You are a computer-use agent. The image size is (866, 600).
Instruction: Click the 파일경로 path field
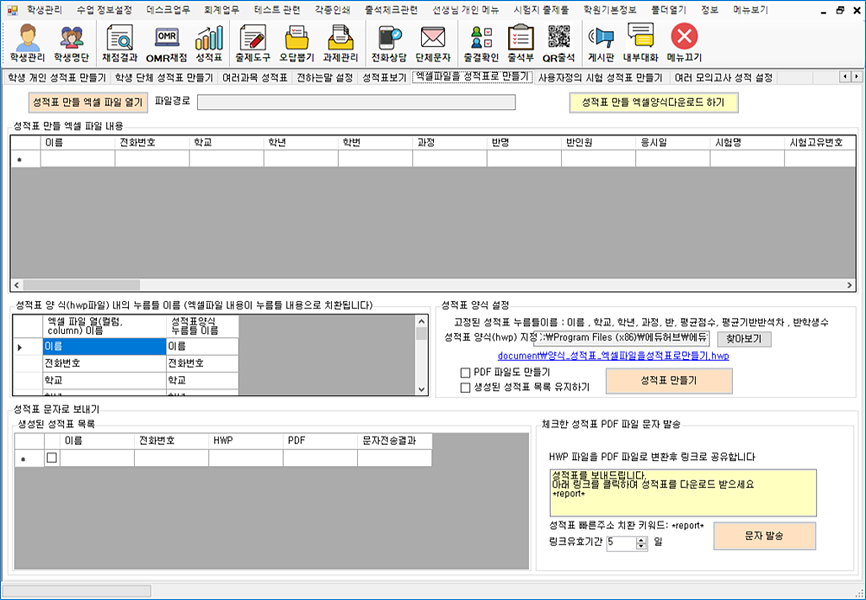coord(356,102)
